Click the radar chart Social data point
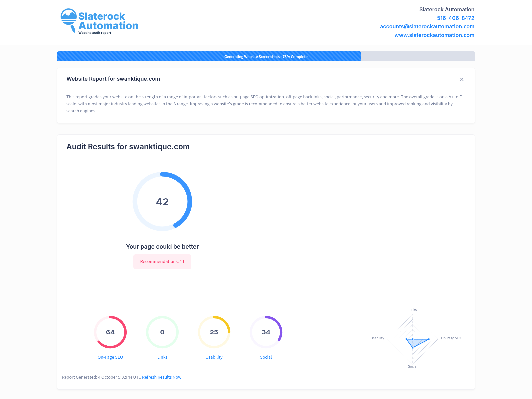The height and width of the screenshot is (399, 532). (x=413, y=347)
